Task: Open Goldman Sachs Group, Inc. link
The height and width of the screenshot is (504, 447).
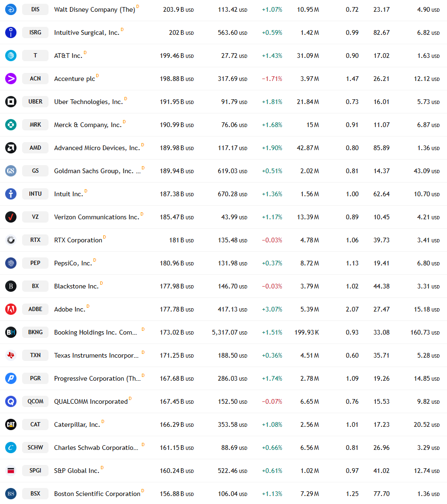Action: tap(97, 171)
